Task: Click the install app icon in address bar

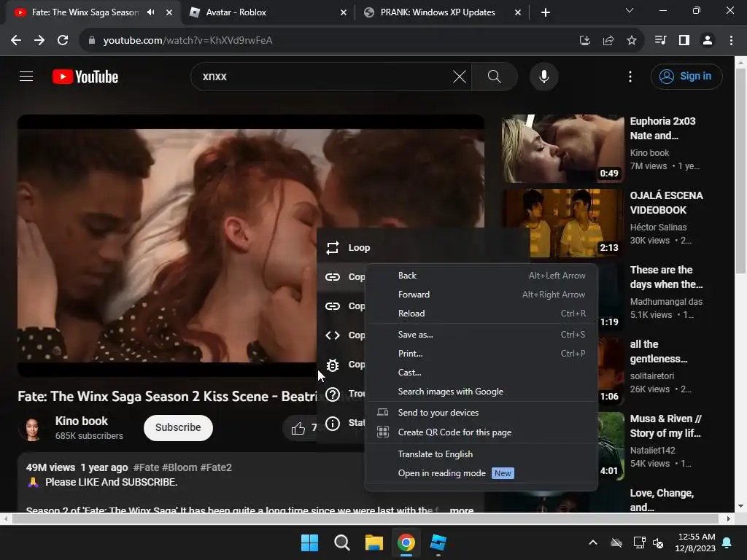Action: [x=584, y=41]
